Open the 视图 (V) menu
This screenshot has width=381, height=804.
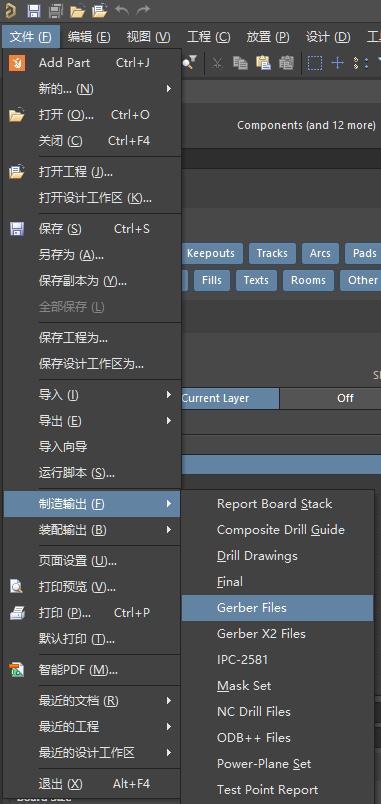[x=149, y=37]
